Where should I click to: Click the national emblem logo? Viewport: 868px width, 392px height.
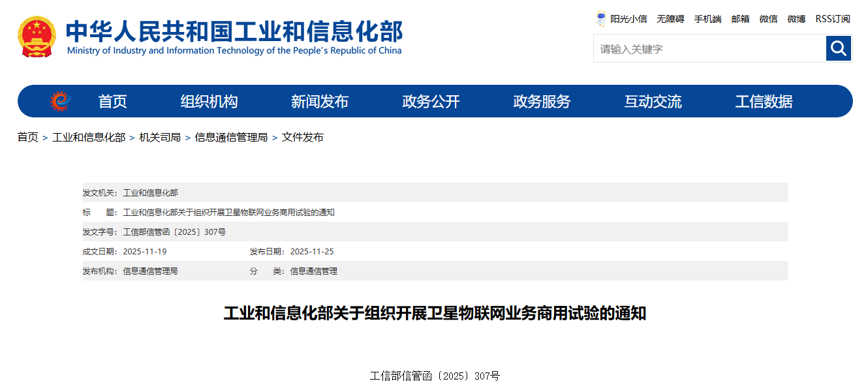(x=36, y=37)
